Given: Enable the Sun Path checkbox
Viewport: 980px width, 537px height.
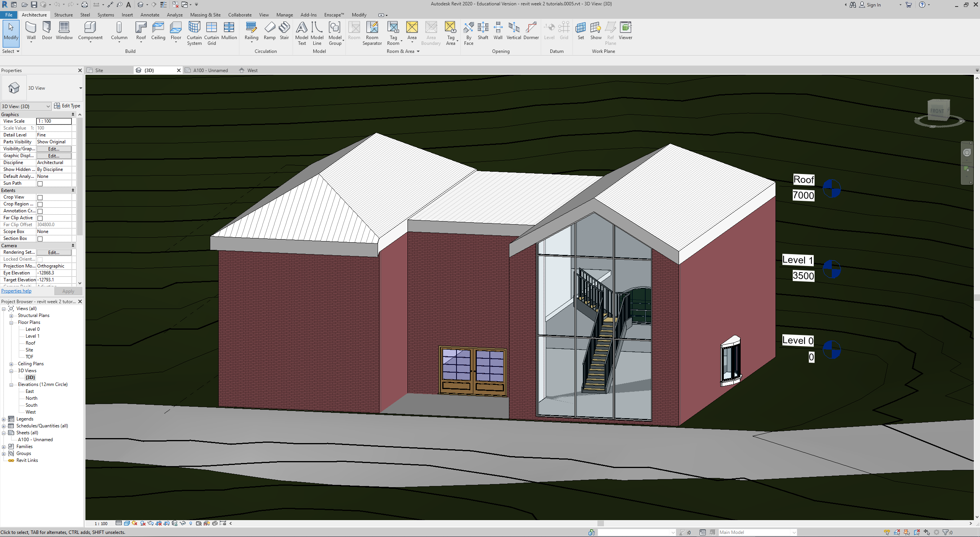Looking at the screenshot, I should point(40,184).
